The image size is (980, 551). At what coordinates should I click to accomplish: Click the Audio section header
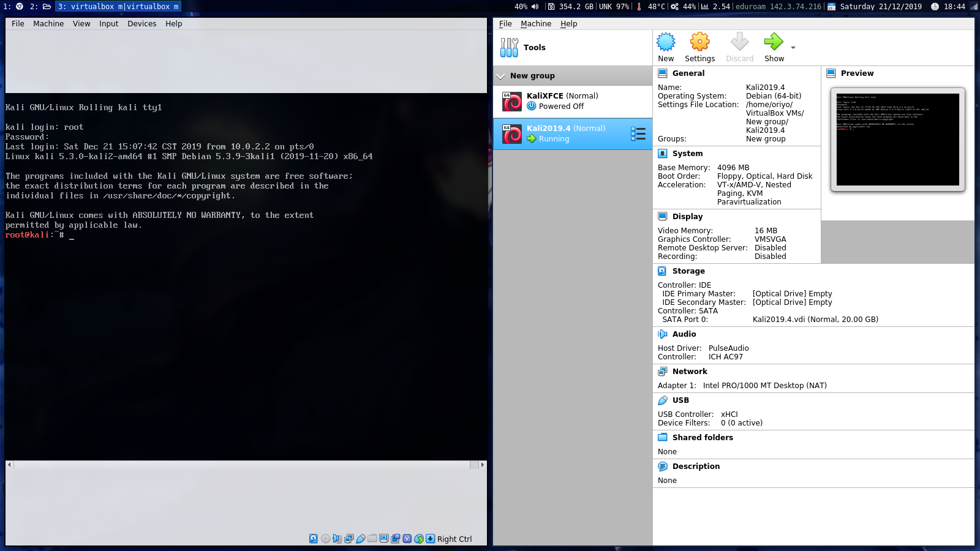684,334
